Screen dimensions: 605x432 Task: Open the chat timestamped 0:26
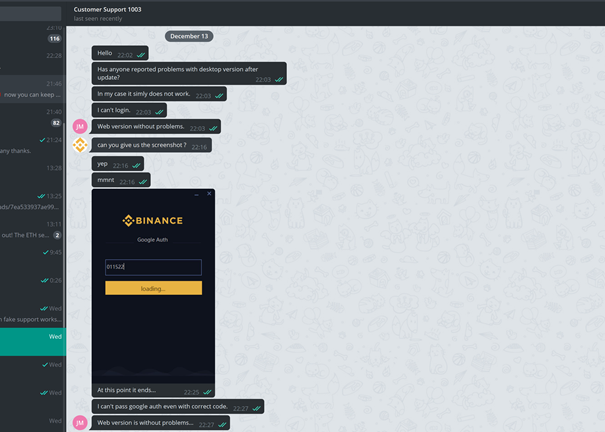pos(32,286)
